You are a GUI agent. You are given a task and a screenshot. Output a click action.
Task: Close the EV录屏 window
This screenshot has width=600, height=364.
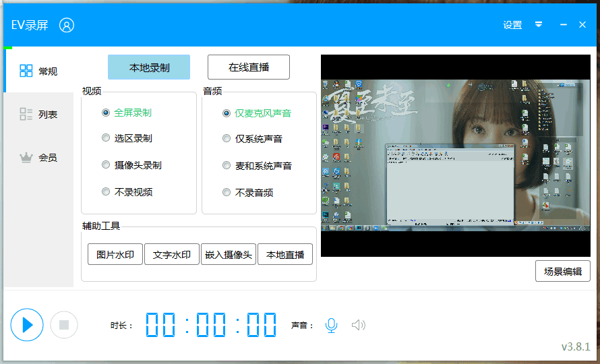[x=582, y=25]
